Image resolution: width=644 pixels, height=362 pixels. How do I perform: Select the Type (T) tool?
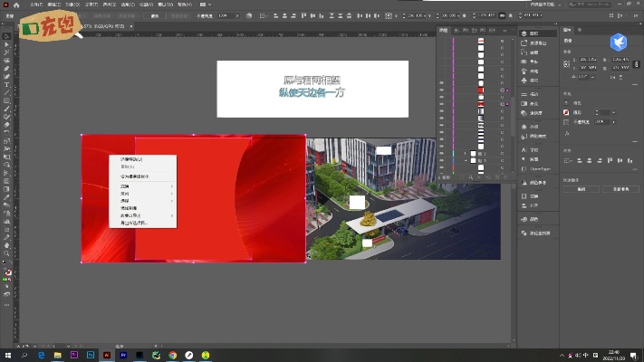(x=6, y=84)
